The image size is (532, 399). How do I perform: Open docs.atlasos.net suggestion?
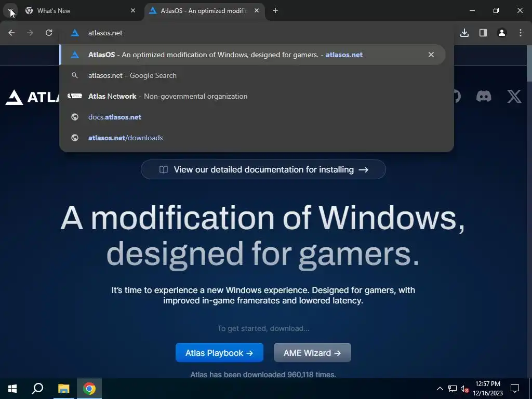[252, 117]
